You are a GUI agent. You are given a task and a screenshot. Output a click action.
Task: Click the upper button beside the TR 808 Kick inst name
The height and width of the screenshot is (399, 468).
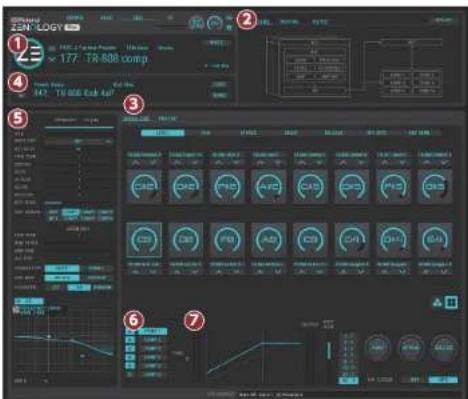pos(220,85)
